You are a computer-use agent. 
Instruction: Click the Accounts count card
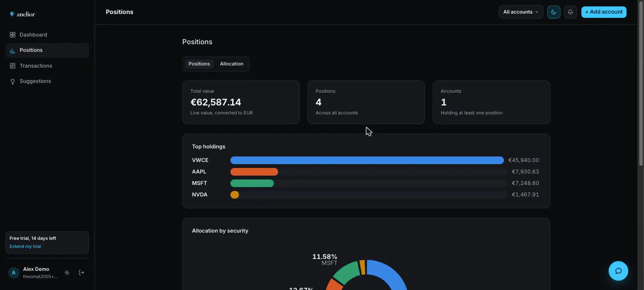click(492, 102)
